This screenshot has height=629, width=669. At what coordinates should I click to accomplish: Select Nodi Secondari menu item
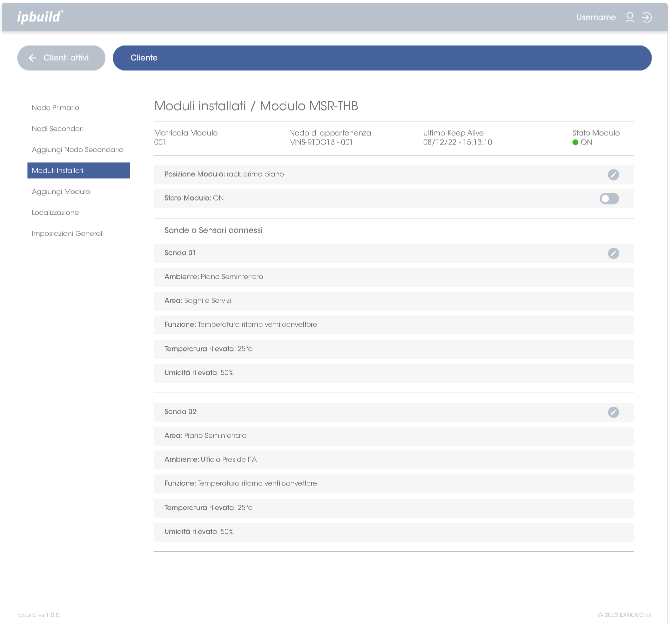point(57,128)
